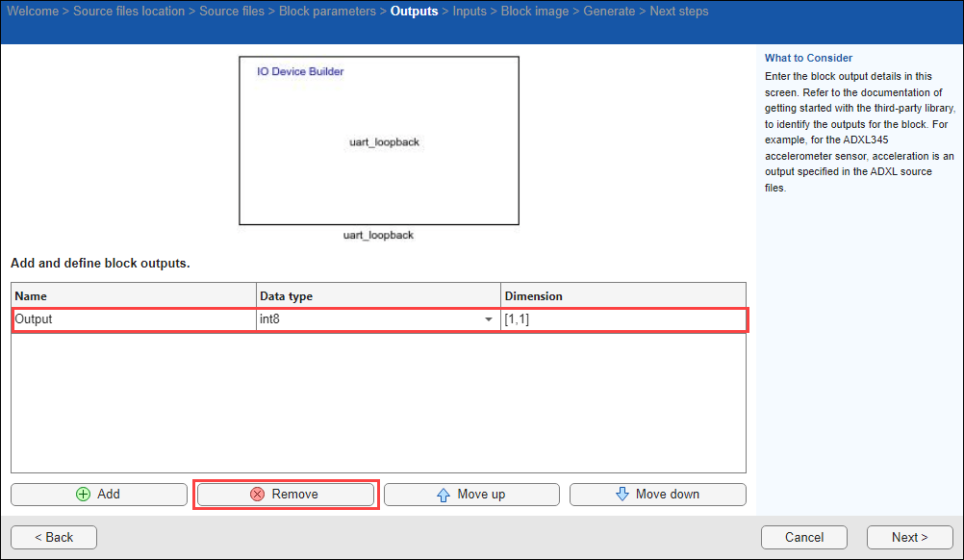Click the Move up arrow icon
Screen dimensions: 964x560
444,495
